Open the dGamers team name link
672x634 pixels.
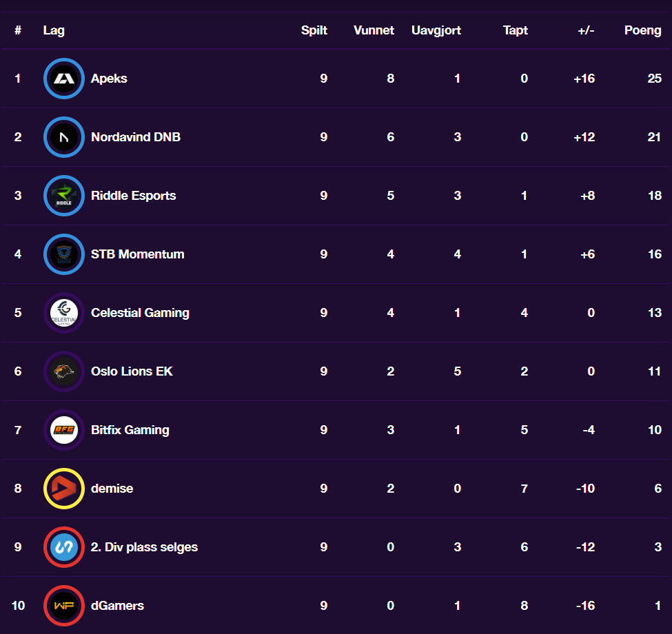tap(117, 606)
